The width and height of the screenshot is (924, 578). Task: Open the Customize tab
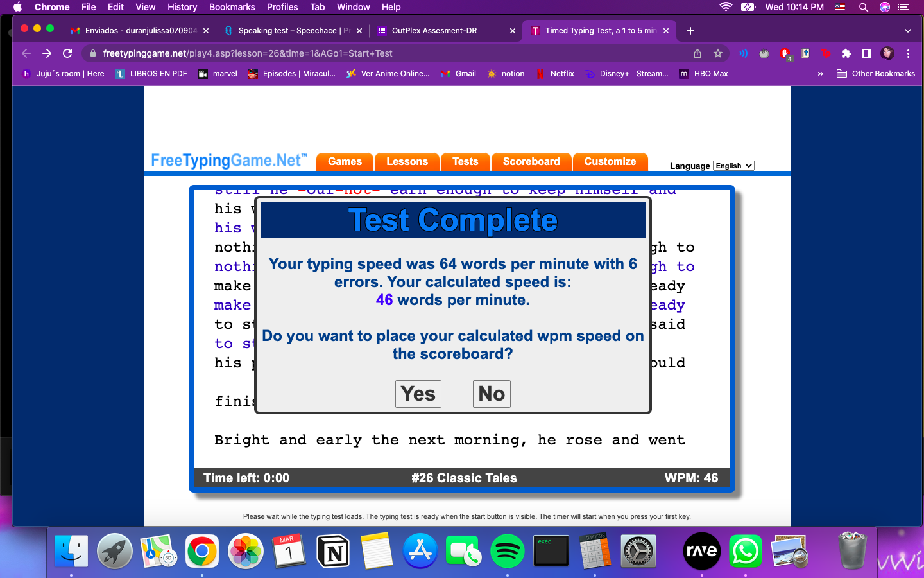coord(610,162)
